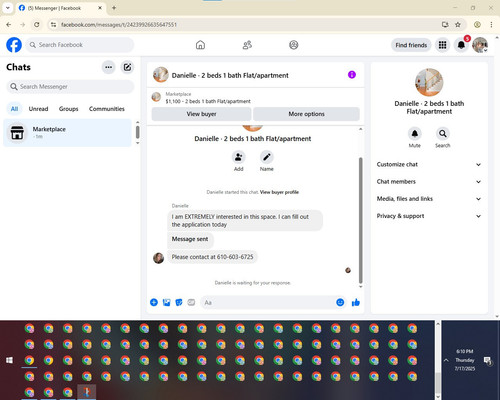Search in conversation from right panel
The width and height of the screenshot is (500, 400).
443,134
